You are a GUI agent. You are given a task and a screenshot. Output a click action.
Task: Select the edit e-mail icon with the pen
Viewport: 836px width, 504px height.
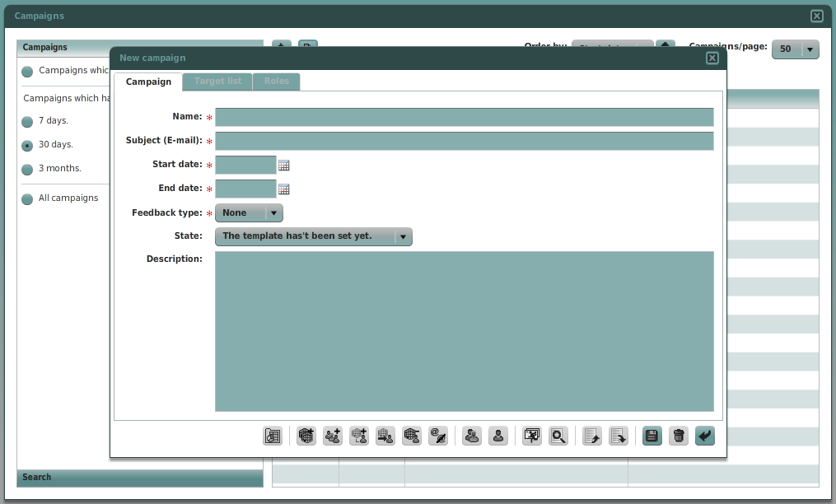coord(438,436)
